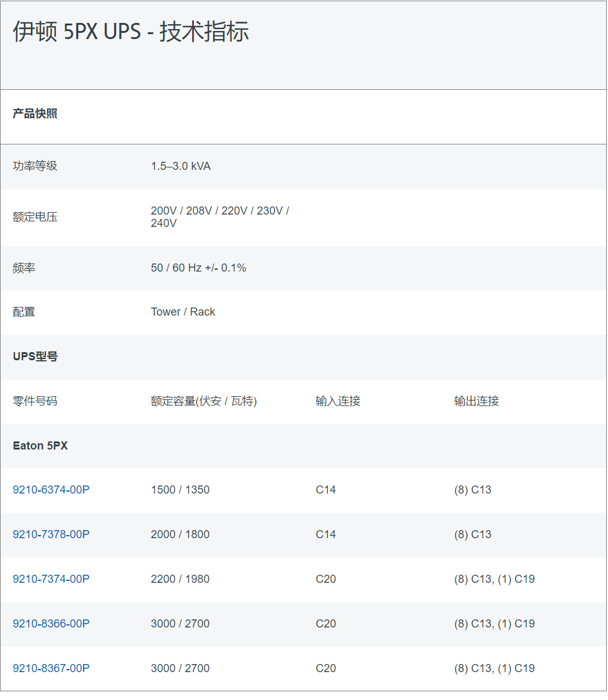The height and width of the screenshot is (700, 608).
Task: Select the output connection in the 9210-7374-00P row
Action: tap(495, 579)
